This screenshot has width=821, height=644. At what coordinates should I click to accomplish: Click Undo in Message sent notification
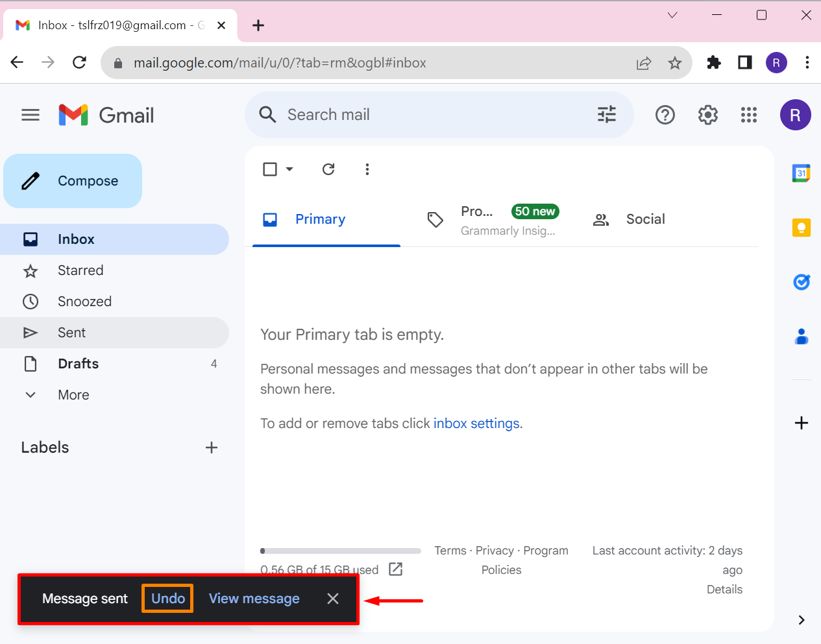click(168, 599)
